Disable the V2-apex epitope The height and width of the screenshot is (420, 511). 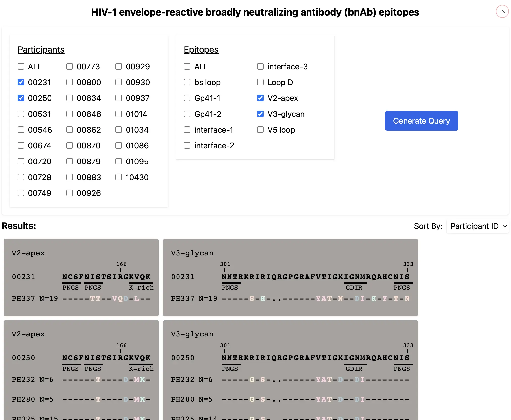260,98
